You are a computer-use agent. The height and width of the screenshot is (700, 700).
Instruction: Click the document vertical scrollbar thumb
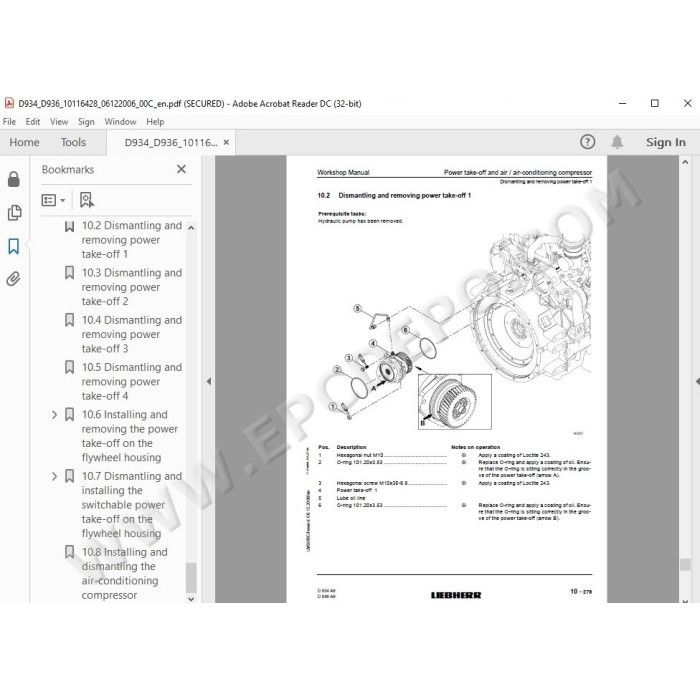tap(685, 564)
